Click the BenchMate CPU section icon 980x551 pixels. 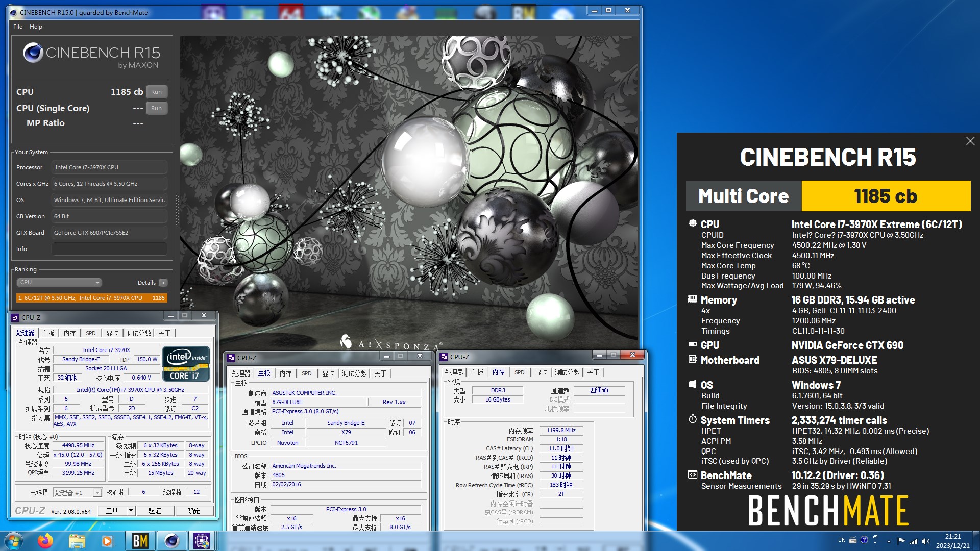(693, 223)
